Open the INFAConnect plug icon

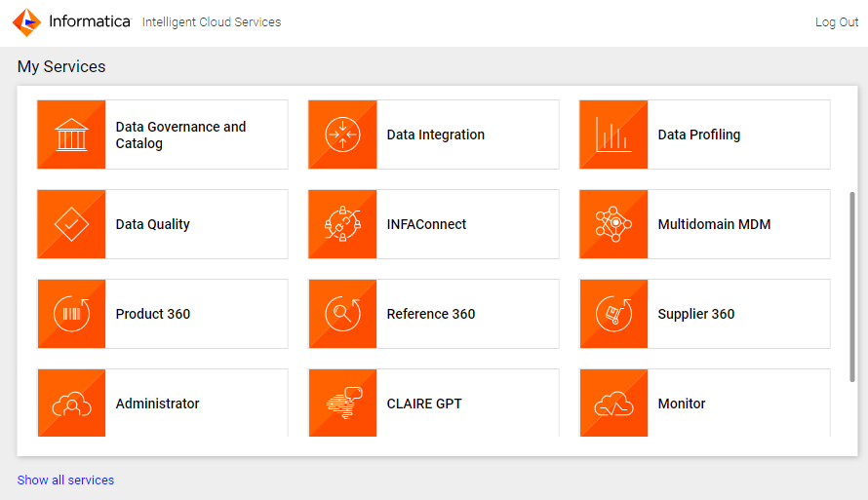[x=342, y=224]
